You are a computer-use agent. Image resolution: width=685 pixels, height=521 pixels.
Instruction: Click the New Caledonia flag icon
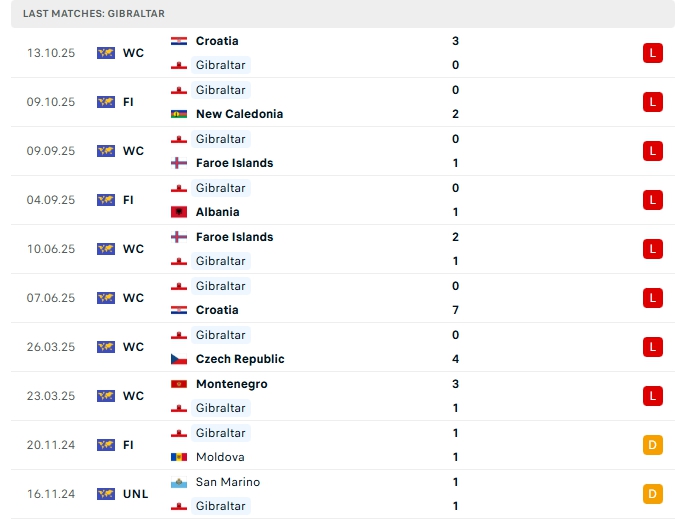click(x=179, y=114)
